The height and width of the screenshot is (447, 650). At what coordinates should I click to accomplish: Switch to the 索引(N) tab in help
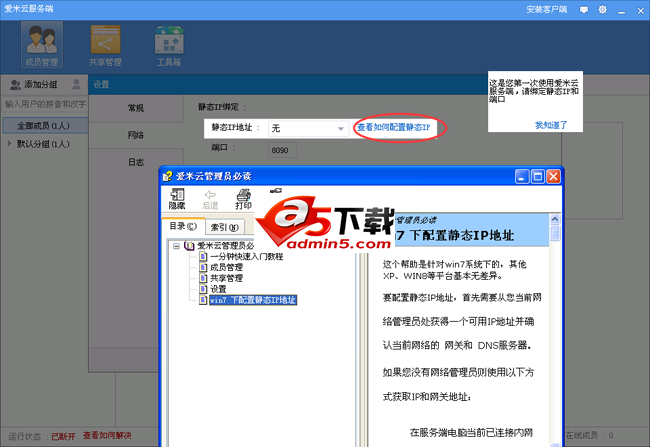225,227
